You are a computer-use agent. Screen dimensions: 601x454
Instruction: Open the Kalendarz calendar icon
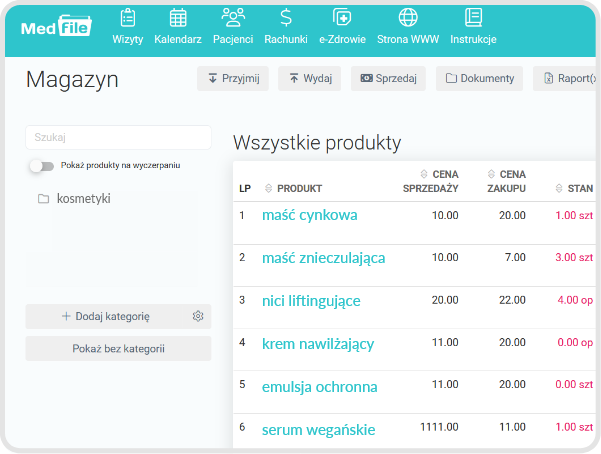[x=178, y=18]
